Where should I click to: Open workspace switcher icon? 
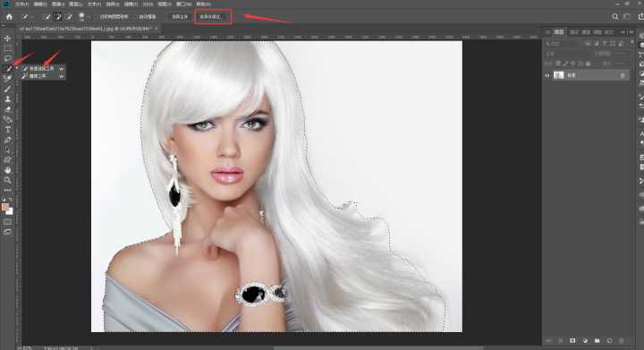[627, 16]
